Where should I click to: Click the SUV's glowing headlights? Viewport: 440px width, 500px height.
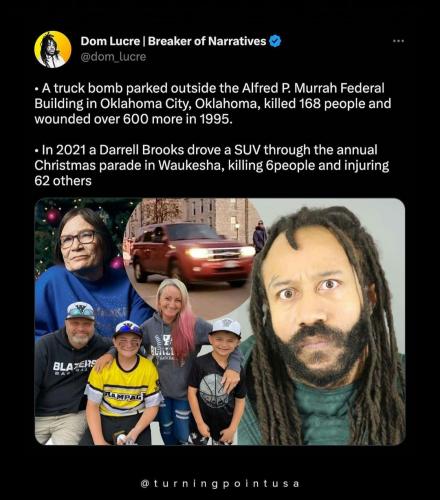pyautogui.click(x=222, y=253)
